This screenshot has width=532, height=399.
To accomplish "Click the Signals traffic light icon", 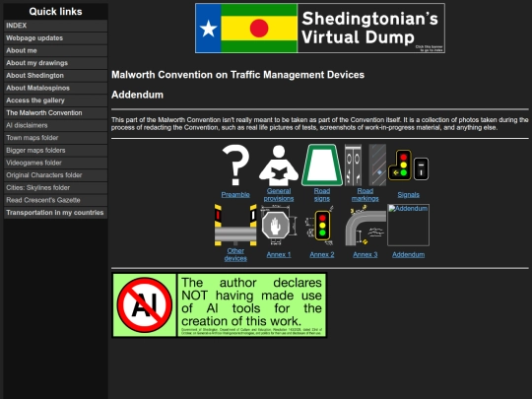I will (408, 165).
